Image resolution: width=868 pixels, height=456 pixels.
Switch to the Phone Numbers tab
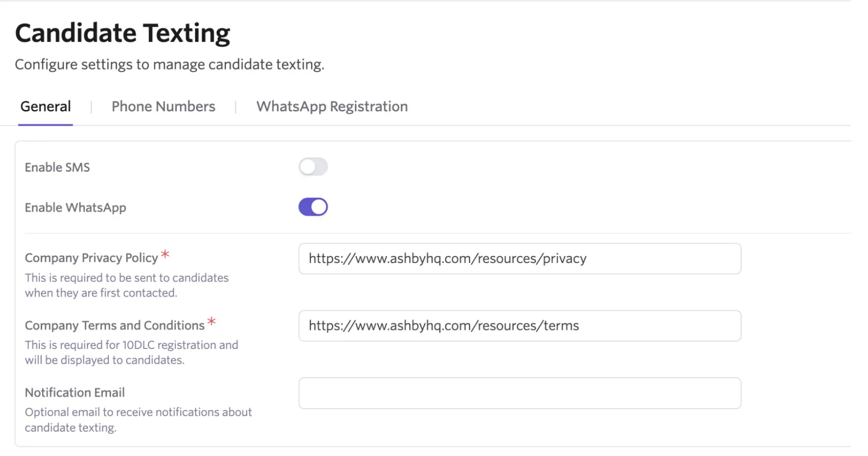pyautogui.click(x=163, y=106)
